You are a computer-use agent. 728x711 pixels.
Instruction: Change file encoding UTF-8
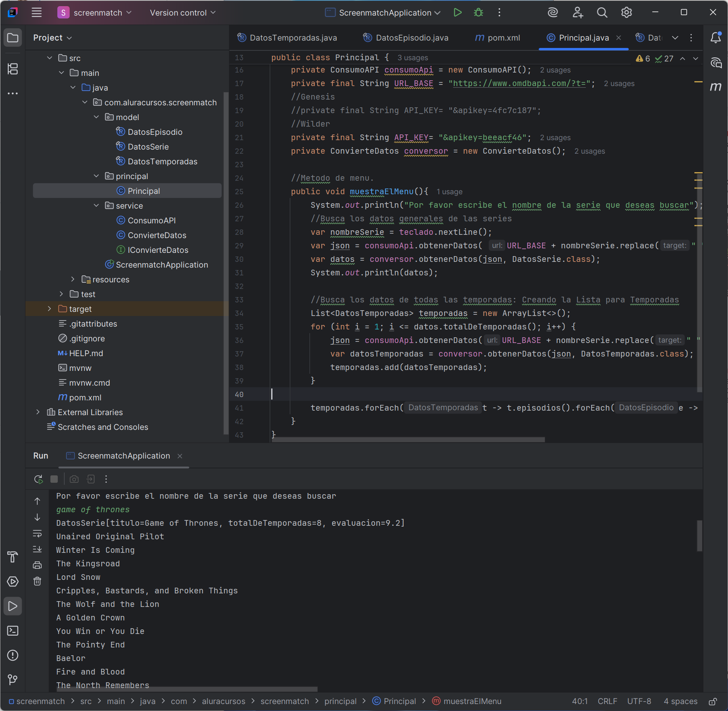(x=639, y=702)
